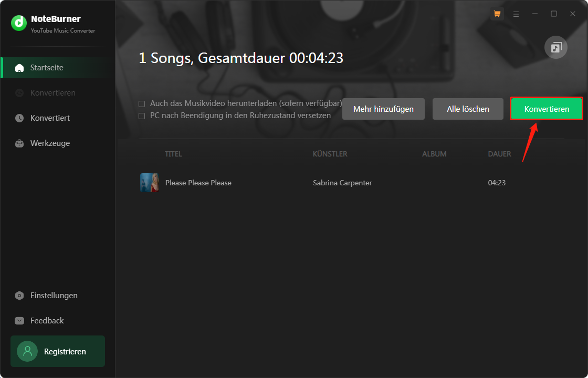Close the NoteBurner window
The image size is (588, 378).
pyautogui.click(x=573, y=14)
